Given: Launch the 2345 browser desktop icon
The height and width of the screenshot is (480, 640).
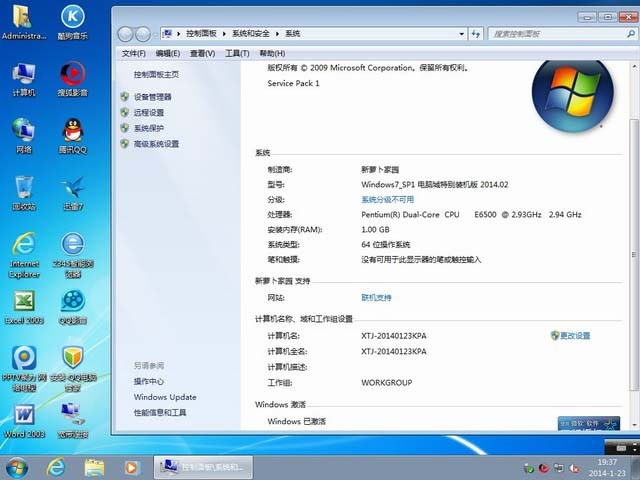Looking at the screenshot, I should pos(73,255).
